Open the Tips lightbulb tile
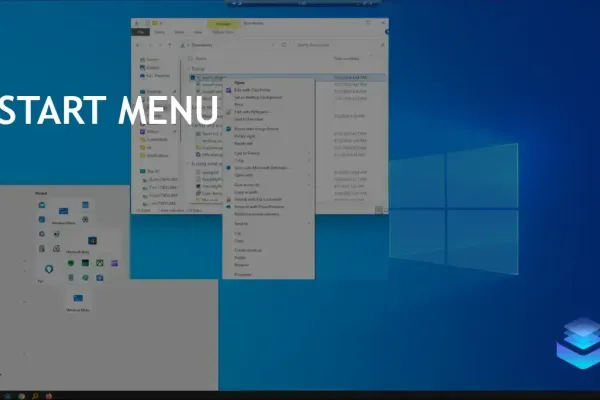The height and width of the screenshot is (400, 600). point(49,269)
